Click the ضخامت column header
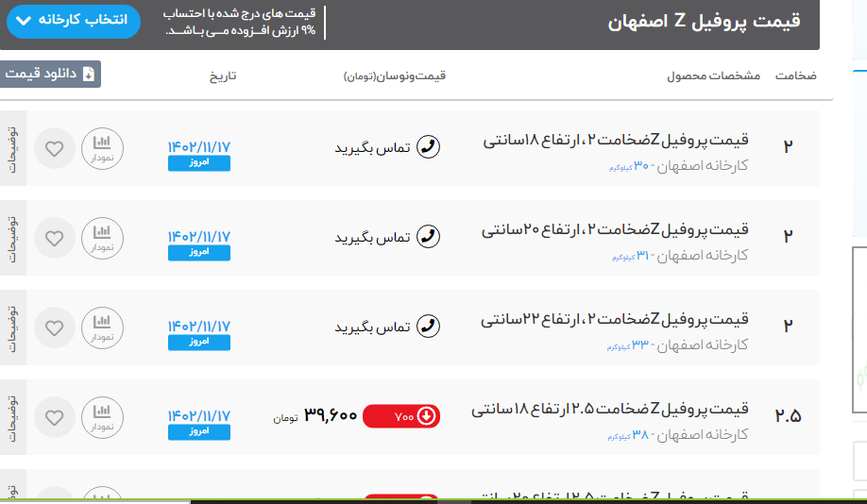This screenshot has width=867, height=504. tap(795, 76)
